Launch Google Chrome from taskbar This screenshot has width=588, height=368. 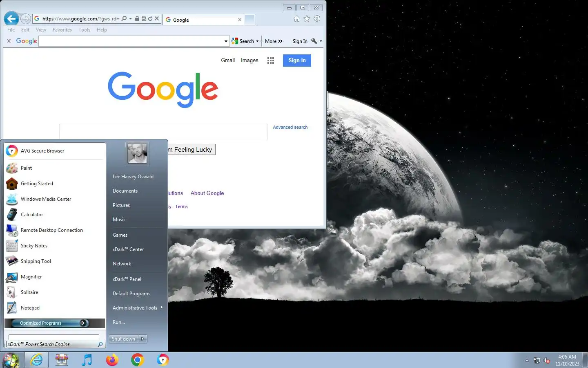(x=137, y=360)
